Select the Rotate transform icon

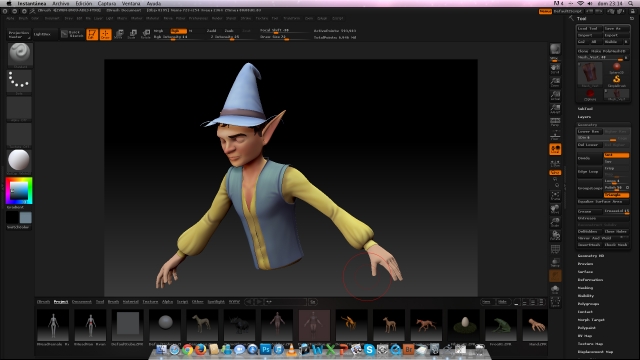[146, 34]
